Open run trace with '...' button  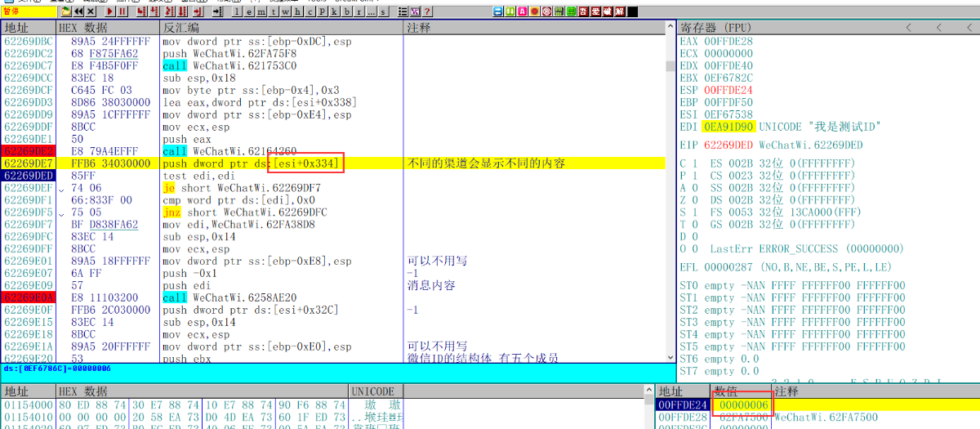(x=371, y=11)
